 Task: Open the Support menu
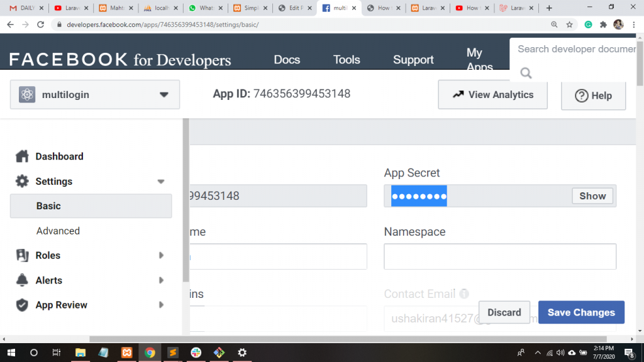413,60
